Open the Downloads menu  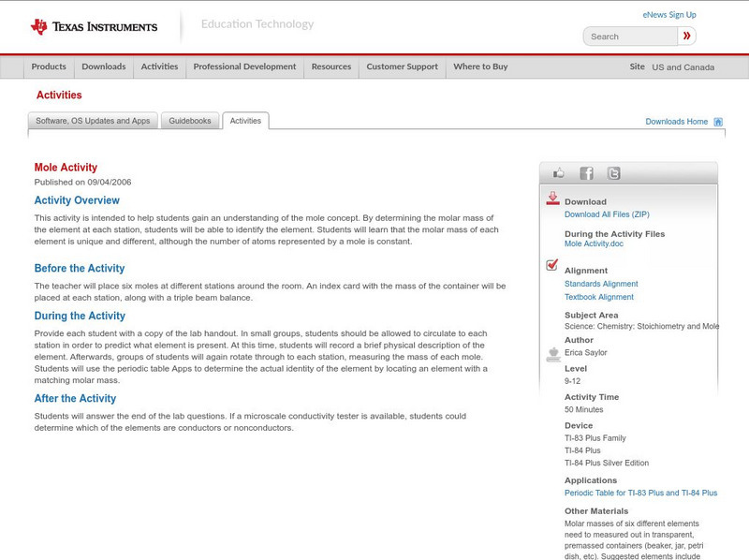pyautogui.click(x=104, y=66)
